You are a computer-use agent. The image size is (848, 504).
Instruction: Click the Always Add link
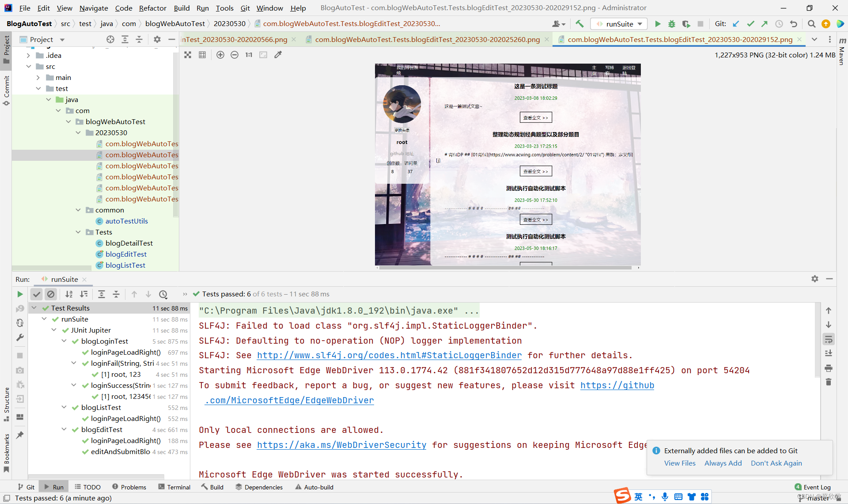pyautogui.click(x=723, y=463)
